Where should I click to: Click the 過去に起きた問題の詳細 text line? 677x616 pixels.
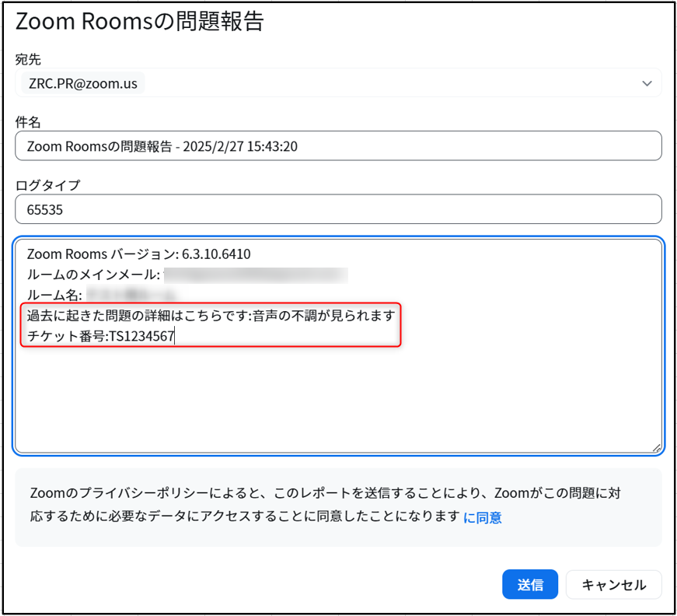[x=211, y=316]
